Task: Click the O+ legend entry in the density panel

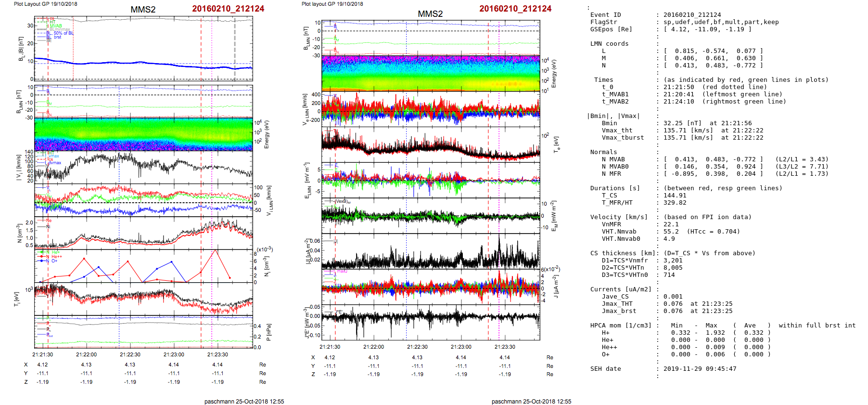Action: [x=54, y=261]
